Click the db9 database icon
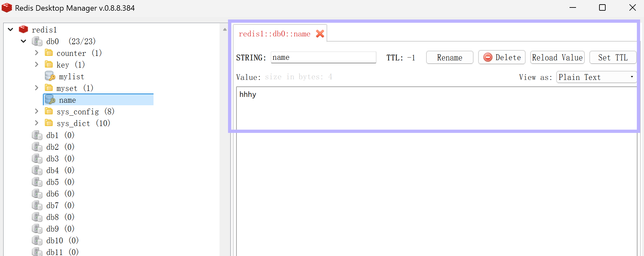644x256 pixels. 37,228
